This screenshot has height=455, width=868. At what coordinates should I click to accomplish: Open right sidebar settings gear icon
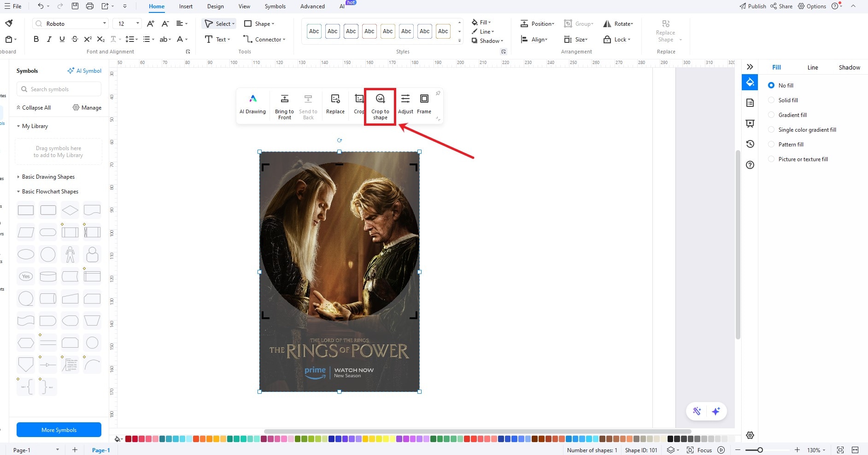pyautogui.click(x=750, y=435)
